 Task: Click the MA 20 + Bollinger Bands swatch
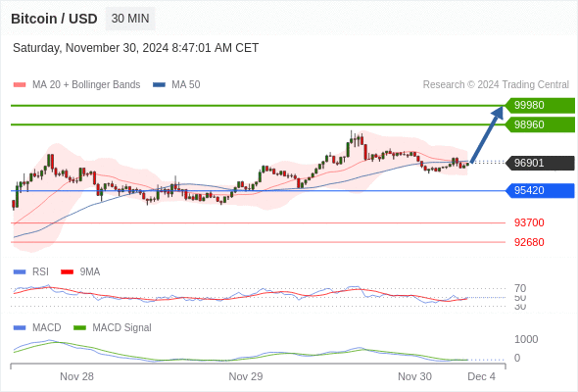coord(20,85)
